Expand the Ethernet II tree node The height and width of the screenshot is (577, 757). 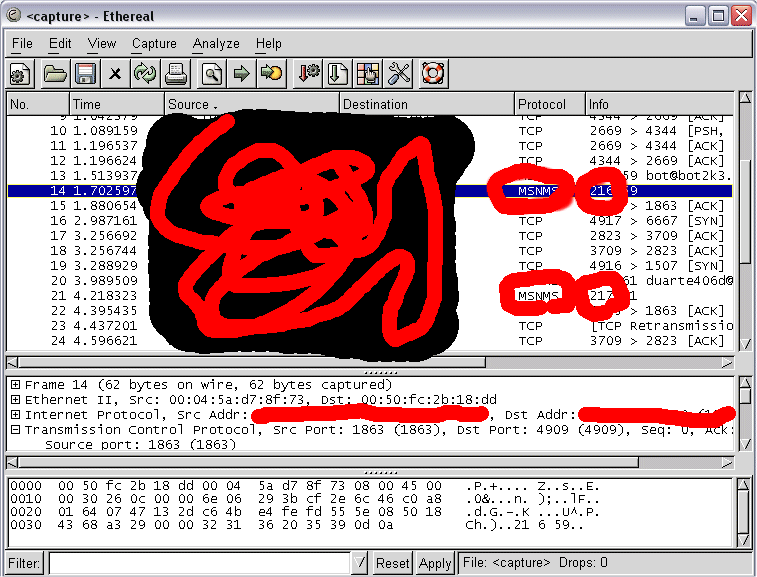(x=15, y=400)
